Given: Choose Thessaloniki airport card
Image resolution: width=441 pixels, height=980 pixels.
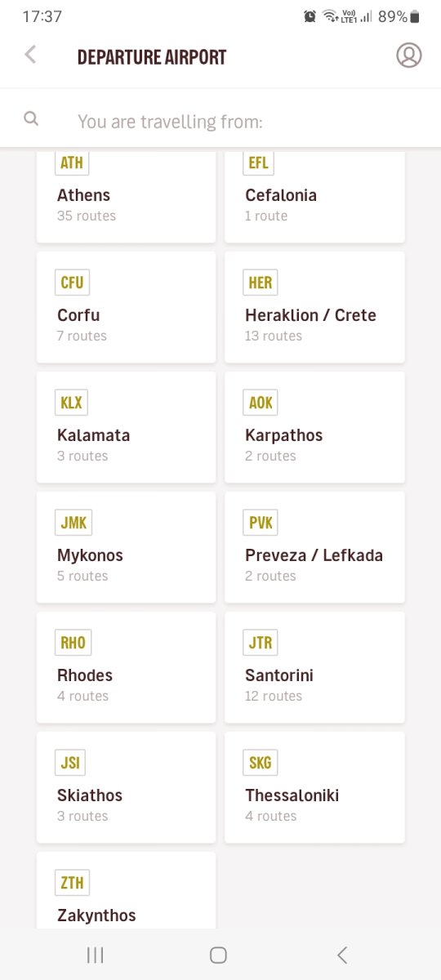Looking at the screenshot, I should [314, 787].
